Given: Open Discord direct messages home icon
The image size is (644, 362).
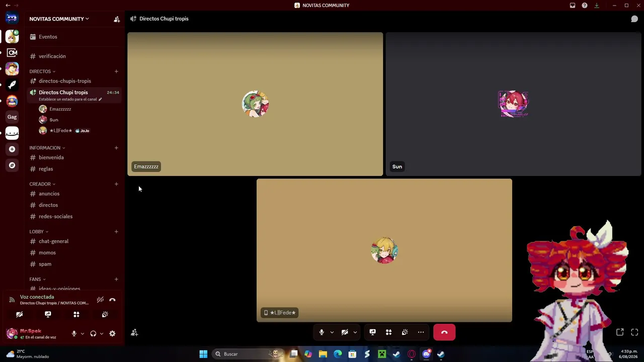Looking at the screenshot, I should click(12, 19).
